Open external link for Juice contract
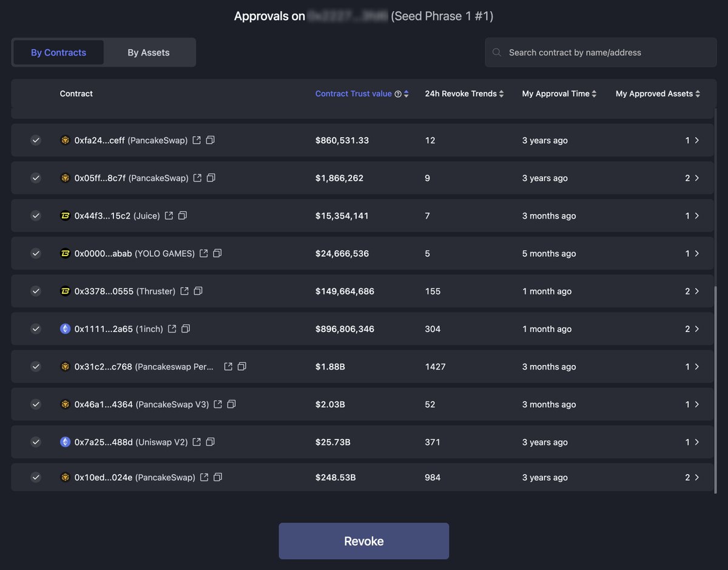This screenshot has height=570, width=728. point(169,215)
